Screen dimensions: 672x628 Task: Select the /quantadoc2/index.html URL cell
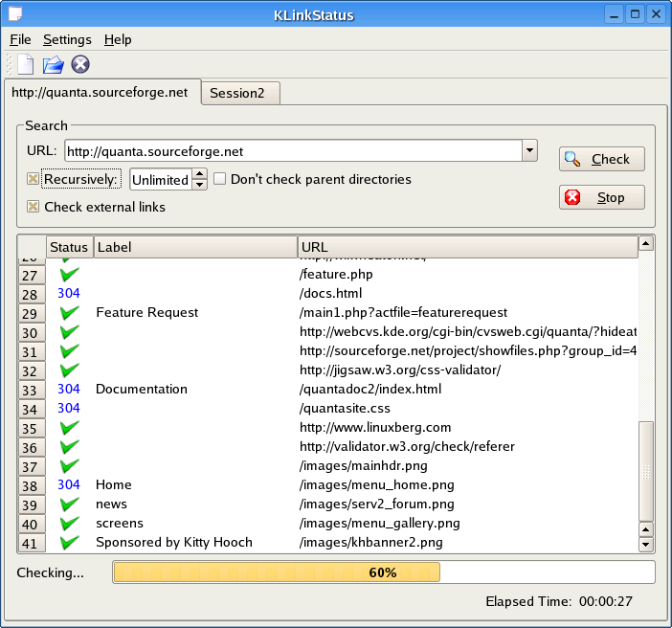coord(370,389)
